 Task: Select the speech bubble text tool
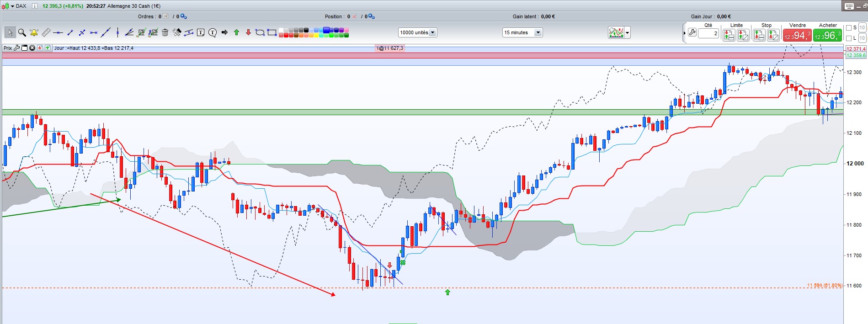point(213,32)
